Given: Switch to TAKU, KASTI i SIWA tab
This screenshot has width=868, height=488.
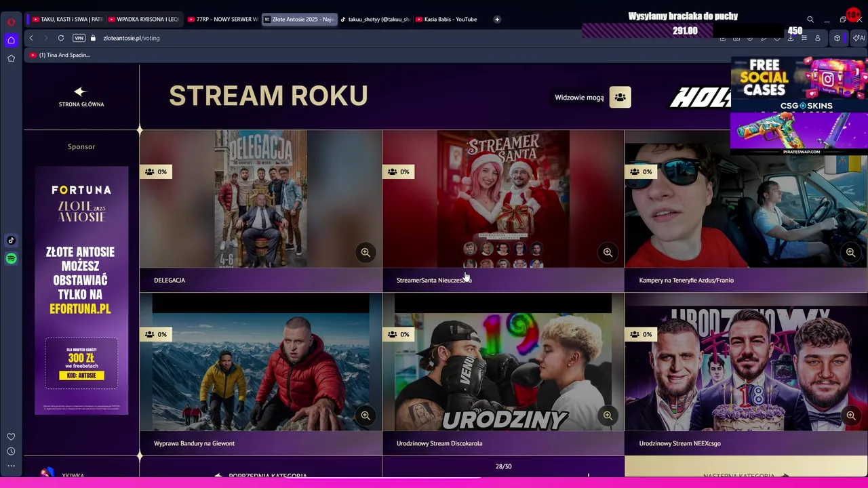Looking at the screenshot, I should pos(67,19).
